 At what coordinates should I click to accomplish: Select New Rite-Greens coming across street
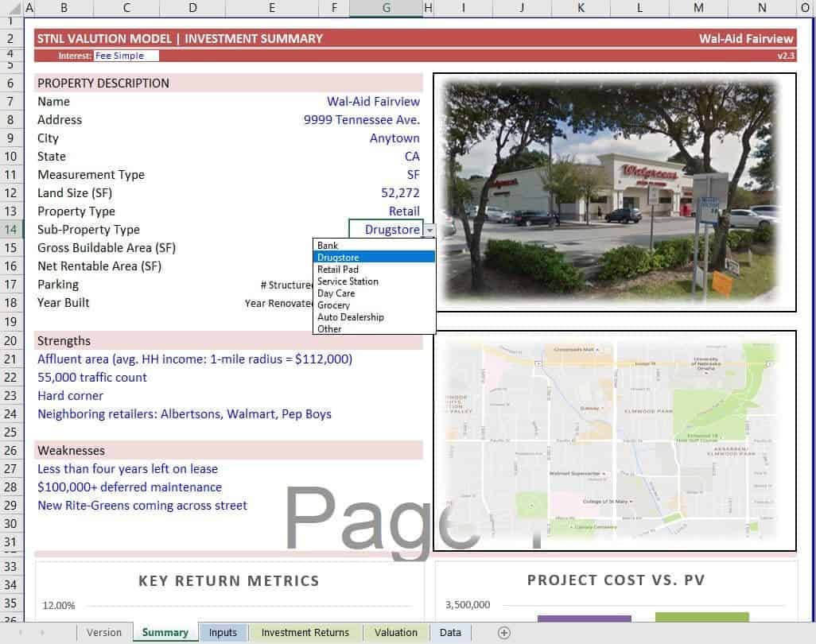[142, 506]
